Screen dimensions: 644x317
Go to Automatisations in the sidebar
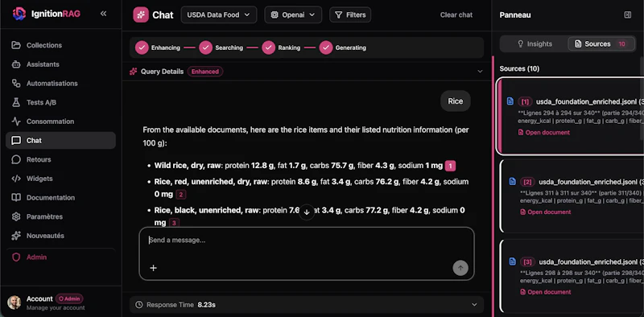coord(61,84)
